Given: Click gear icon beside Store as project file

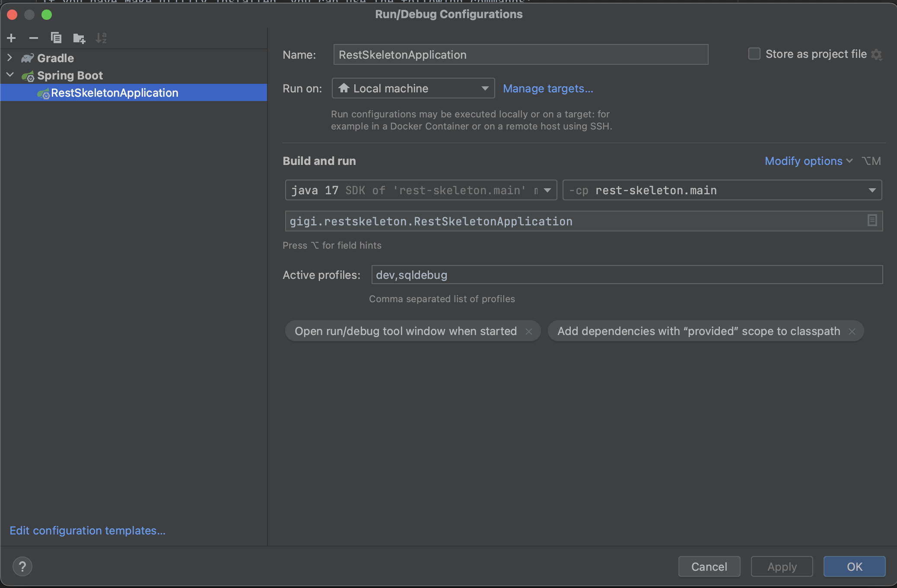Looking at the screenshot, I should (877, 54).
